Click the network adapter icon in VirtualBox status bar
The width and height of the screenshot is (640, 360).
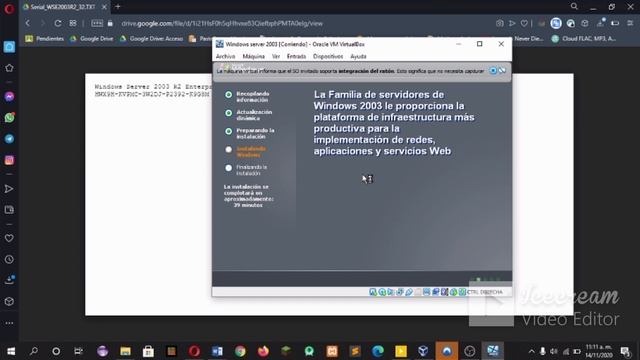tap(400, 292)
